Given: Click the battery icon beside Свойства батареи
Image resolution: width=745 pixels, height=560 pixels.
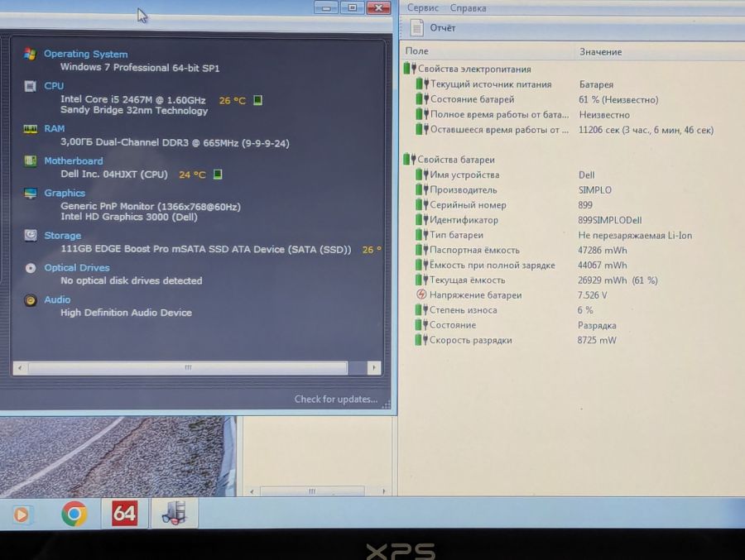Looking at the screenshot, I should pos(410,159).
